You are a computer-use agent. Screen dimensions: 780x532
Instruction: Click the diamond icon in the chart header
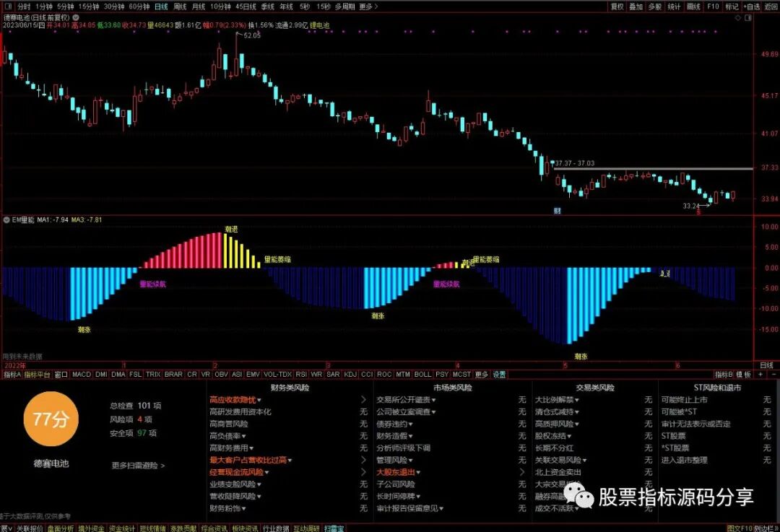click(x=738, y=17)
